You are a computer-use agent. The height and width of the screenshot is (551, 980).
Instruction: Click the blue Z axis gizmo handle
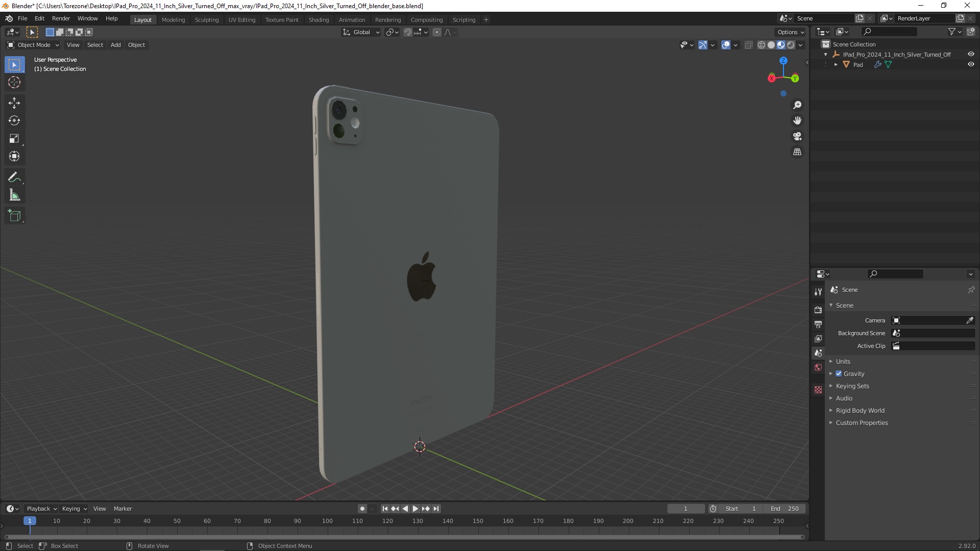click(x=783, y=60)
